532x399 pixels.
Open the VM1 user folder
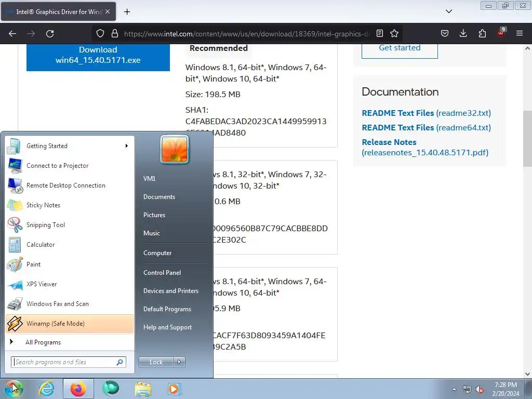tap(149, 179)
